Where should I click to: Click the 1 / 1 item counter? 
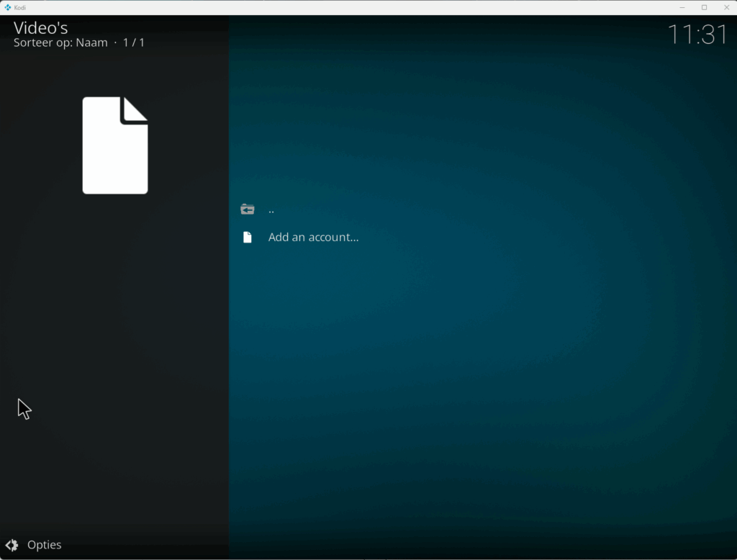(134, 42)
